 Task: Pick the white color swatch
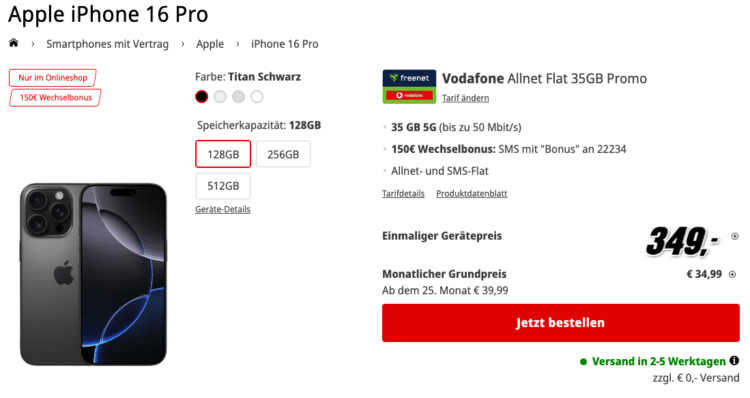click(257, 97)
